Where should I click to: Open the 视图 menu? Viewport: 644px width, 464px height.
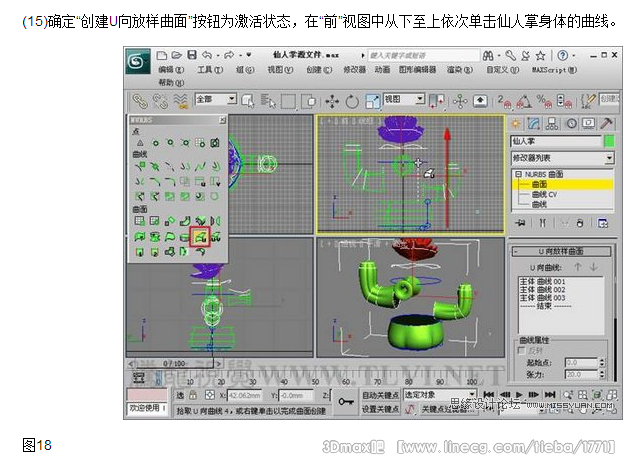coord(281,70)
